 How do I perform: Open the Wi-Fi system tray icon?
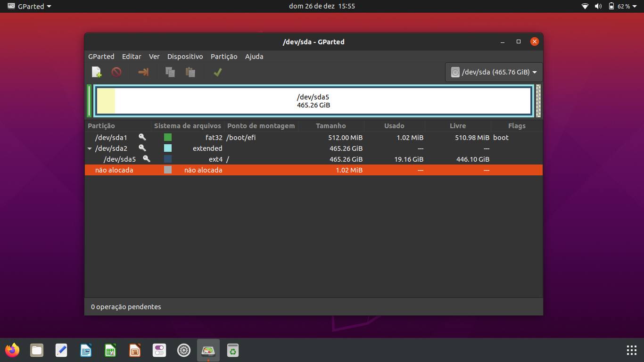[585, 6]
